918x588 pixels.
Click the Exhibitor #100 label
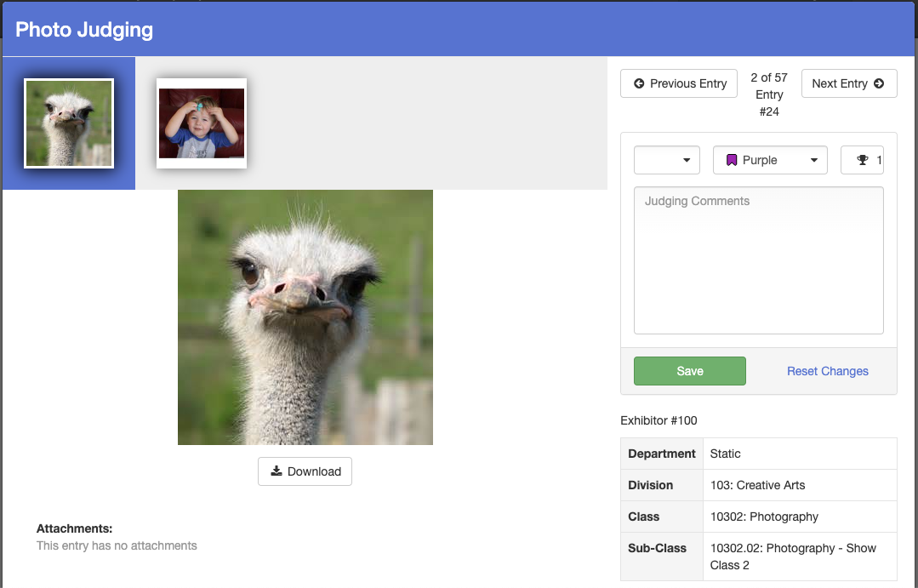pos(659,420)
